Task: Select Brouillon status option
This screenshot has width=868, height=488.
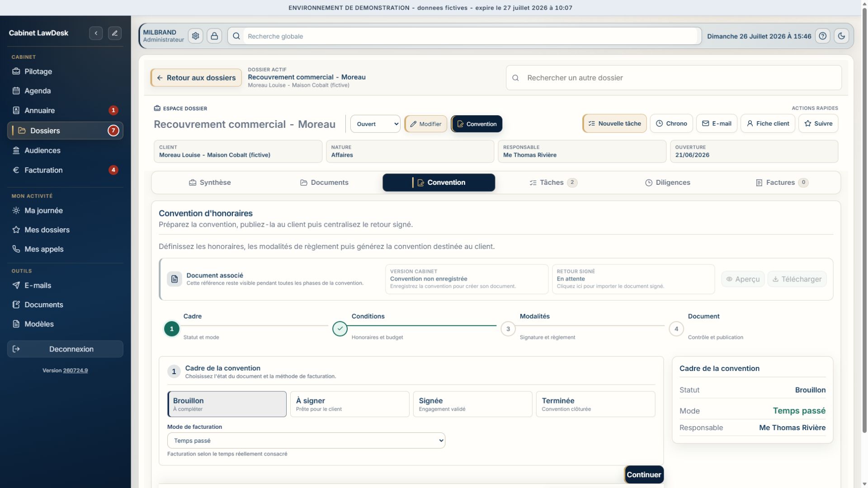Action: pyautogui.click(x=227, y=404)
